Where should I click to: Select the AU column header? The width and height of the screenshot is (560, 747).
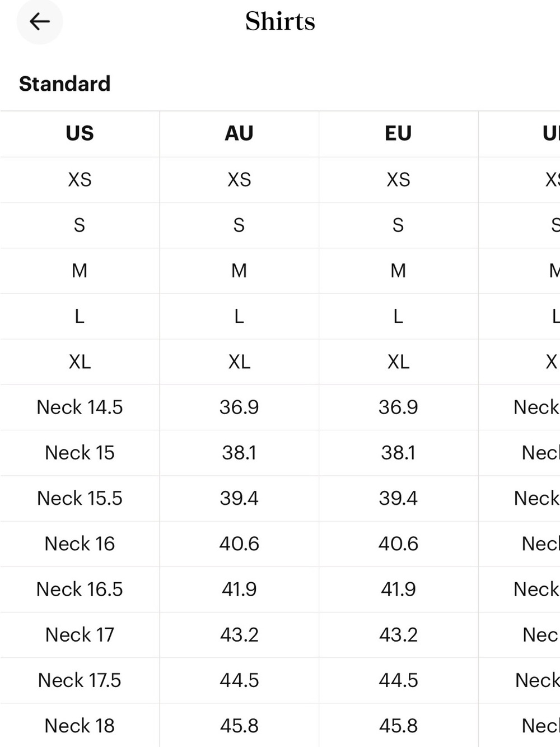point(239,133)
